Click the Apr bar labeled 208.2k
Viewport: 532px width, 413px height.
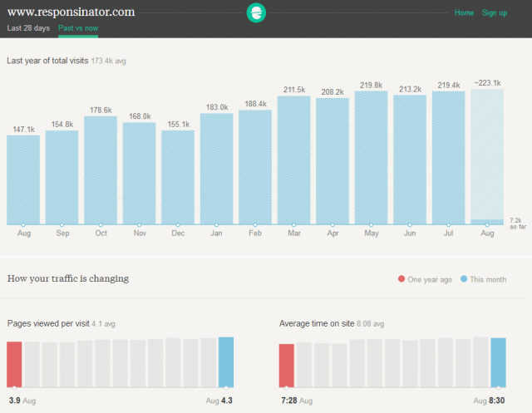coord(332,161)
